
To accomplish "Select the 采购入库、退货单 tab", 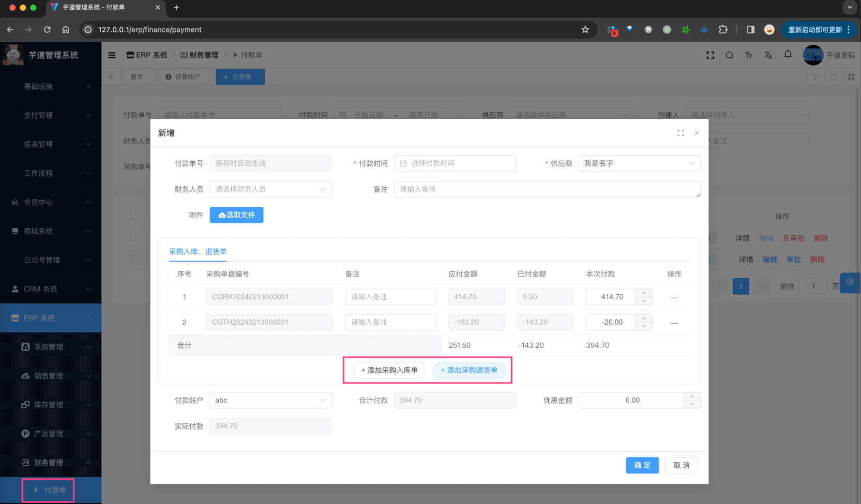I will tap(198, 252).
